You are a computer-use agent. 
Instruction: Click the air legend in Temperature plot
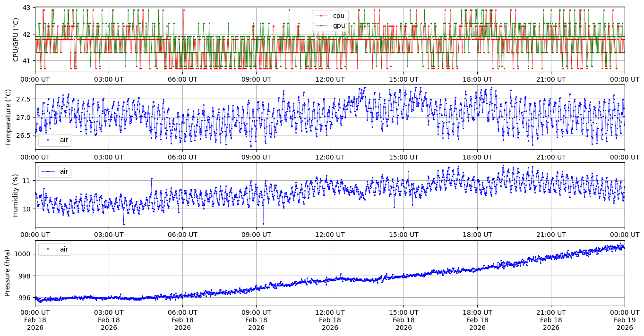point(54,140)
